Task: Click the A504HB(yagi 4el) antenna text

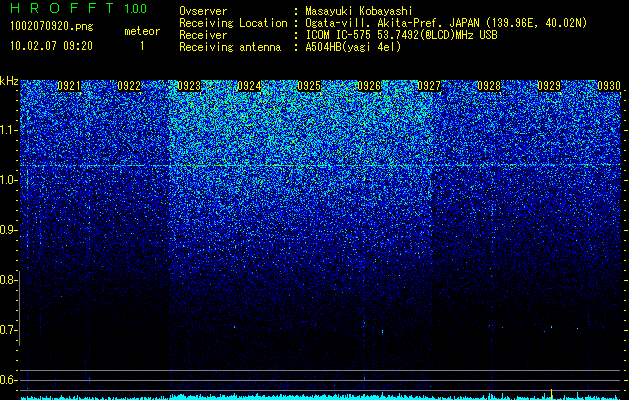Action: pos(353,47)
